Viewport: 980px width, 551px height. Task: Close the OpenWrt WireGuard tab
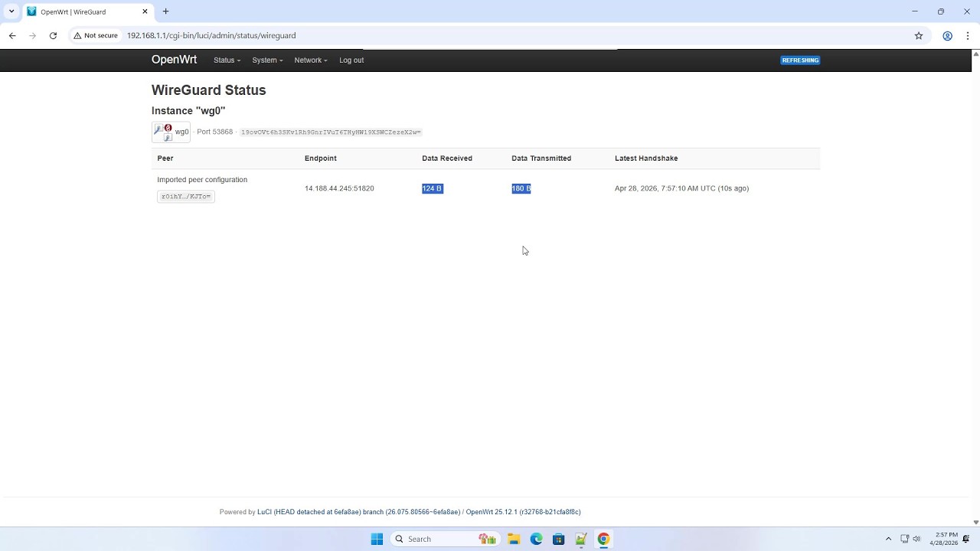coord(145,11)
